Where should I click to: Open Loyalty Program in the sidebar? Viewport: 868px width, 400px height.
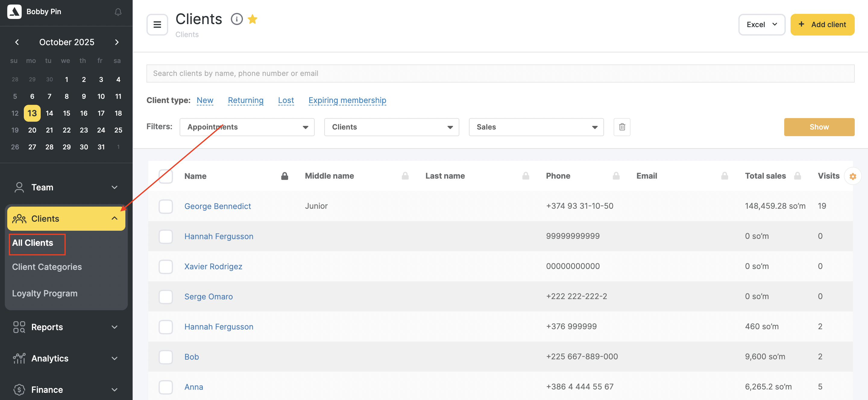45,293
